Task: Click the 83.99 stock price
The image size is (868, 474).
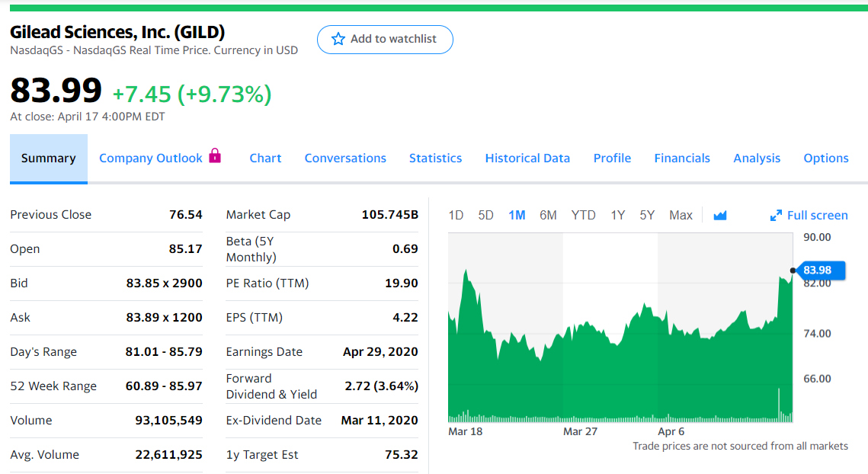Action: [x=56, y=90]
